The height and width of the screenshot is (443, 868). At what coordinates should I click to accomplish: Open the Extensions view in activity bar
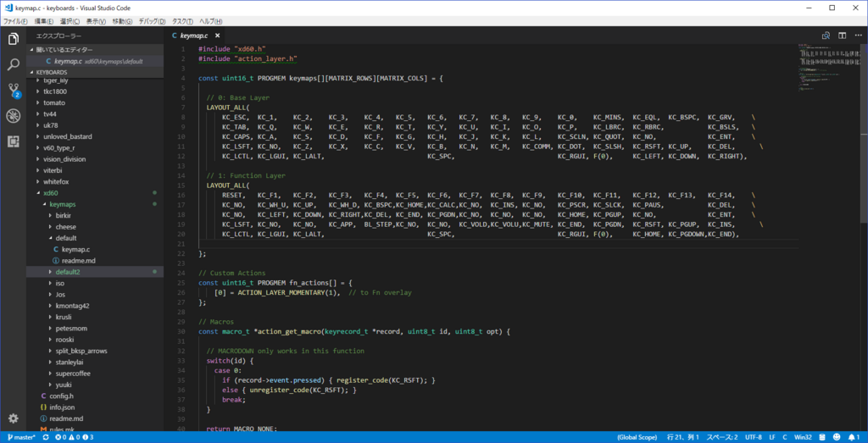14,141
